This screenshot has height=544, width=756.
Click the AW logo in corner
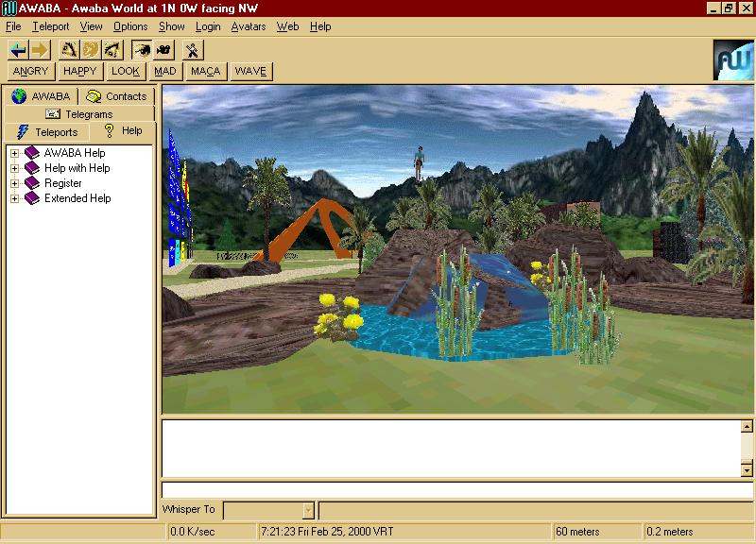(x=733, y=59)
